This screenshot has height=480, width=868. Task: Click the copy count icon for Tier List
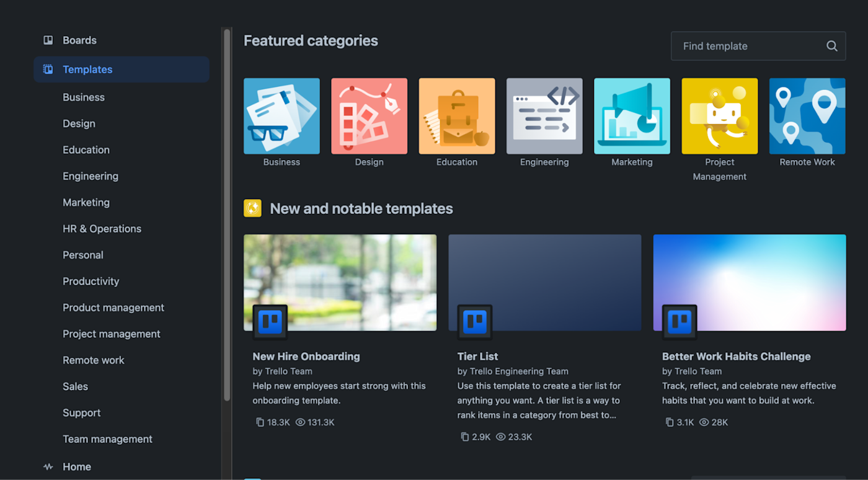pyautogui.click(x=464, y=437)
